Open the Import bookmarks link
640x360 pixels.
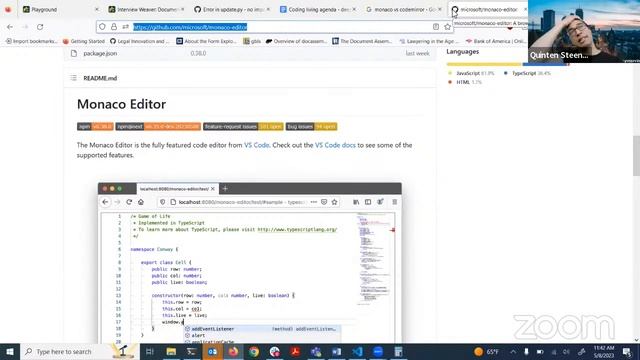31,41
